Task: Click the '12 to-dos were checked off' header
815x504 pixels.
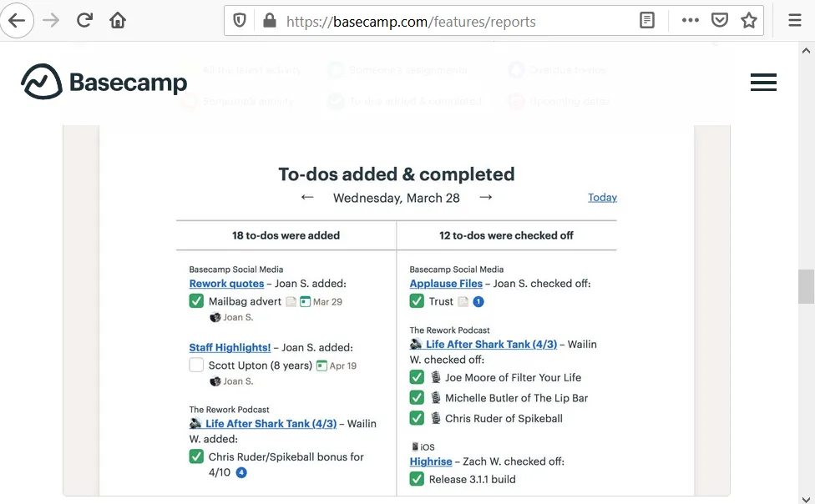Action: pyautogui.click(x=506, y=235)
